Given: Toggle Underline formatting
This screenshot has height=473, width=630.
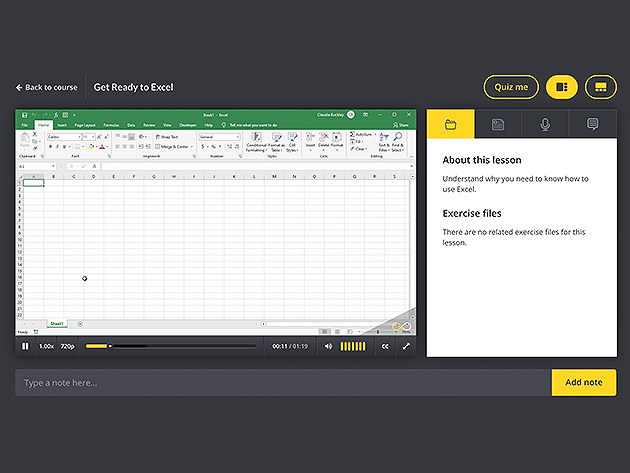Looking at the screenshot, I should (x=64, y=147).
